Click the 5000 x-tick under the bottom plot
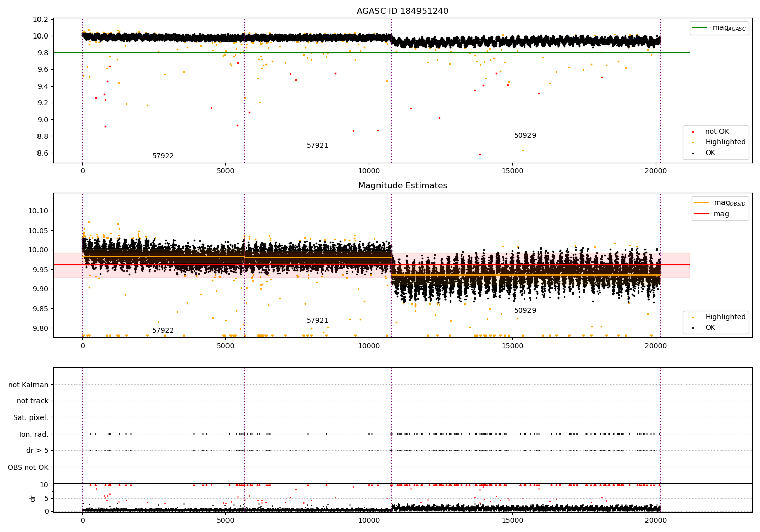760x532 pixels. 225,520
